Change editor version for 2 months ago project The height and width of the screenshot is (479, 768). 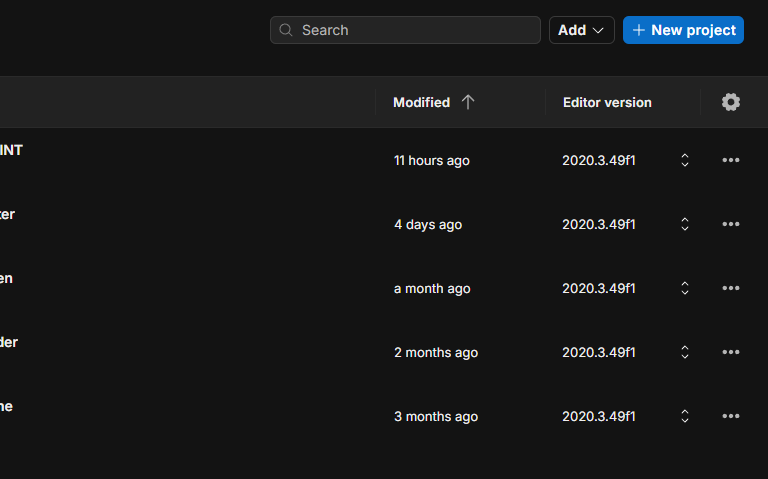(685, 352)
